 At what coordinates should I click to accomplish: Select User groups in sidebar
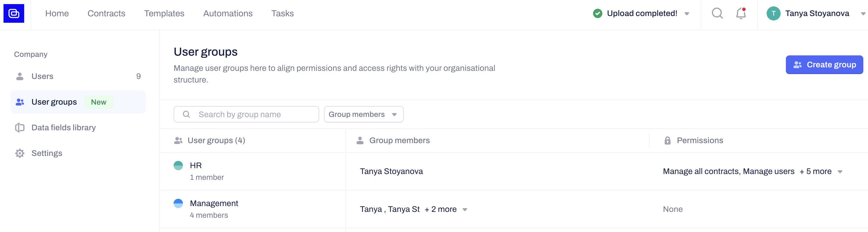54,102
